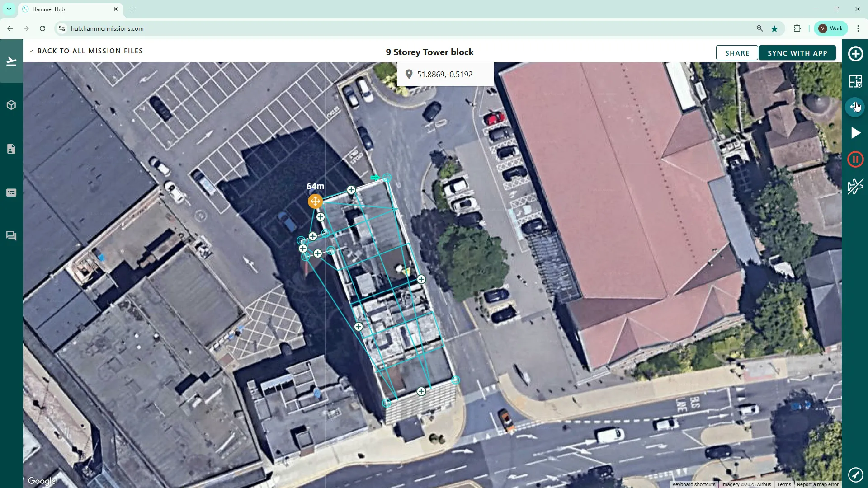The width and height of the screenshot is (868, 488).
Task: Go back to all mission files
Action: (86, 51)
